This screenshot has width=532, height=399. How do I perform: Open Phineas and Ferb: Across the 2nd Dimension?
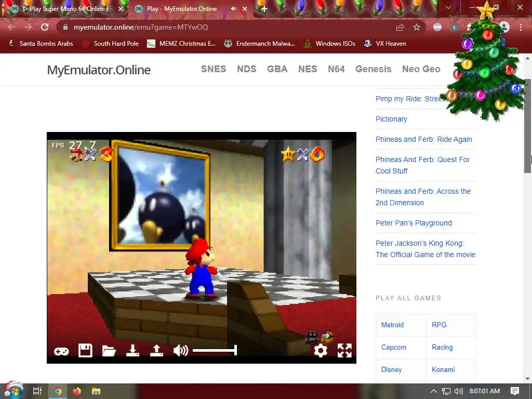[423, 197]
